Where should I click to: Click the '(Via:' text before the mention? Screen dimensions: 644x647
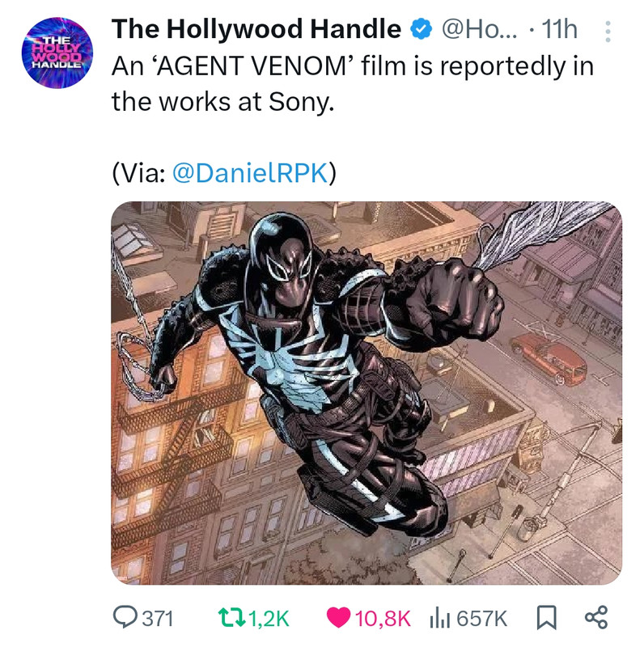(x=139, y=173)
